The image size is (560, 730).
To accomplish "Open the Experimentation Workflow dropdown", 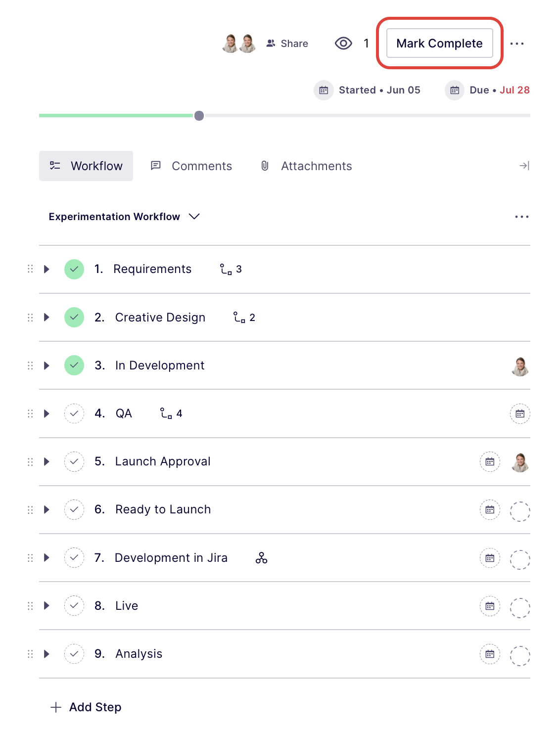I will (x=194, y=217).
